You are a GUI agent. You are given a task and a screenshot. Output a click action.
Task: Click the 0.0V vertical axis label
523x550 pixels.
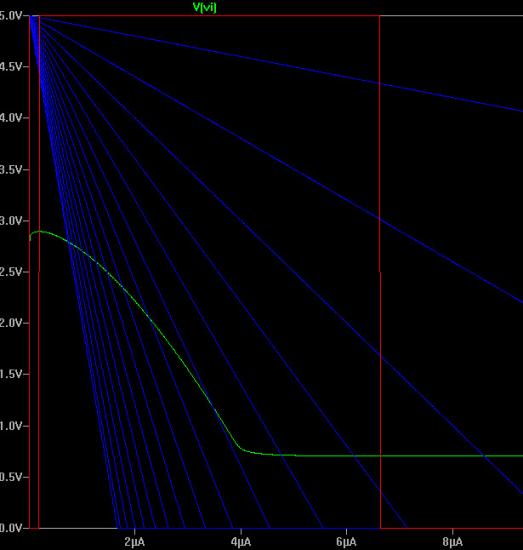tap(11, 528)
